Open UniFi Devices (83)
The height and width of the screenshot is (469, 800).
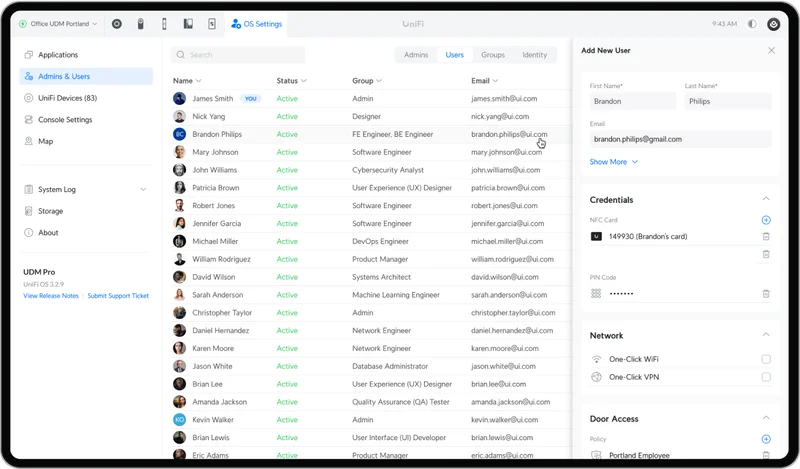[x=86, y=98]
